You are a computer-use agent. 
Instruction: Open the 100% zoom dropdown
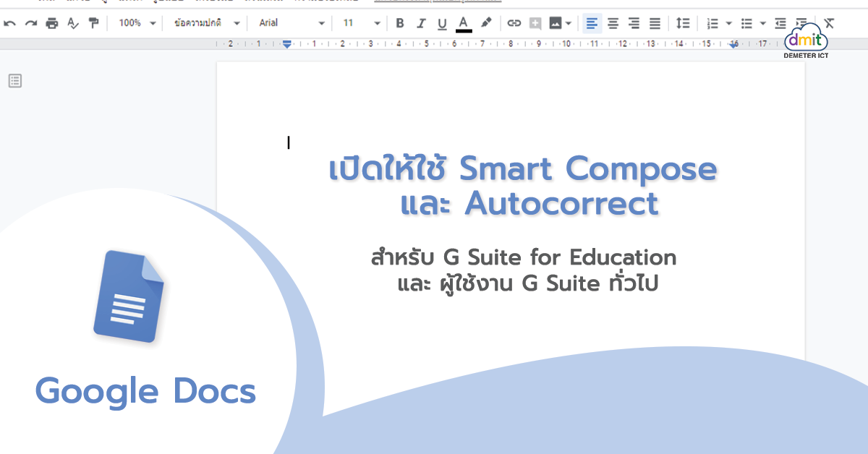point(137,23)
